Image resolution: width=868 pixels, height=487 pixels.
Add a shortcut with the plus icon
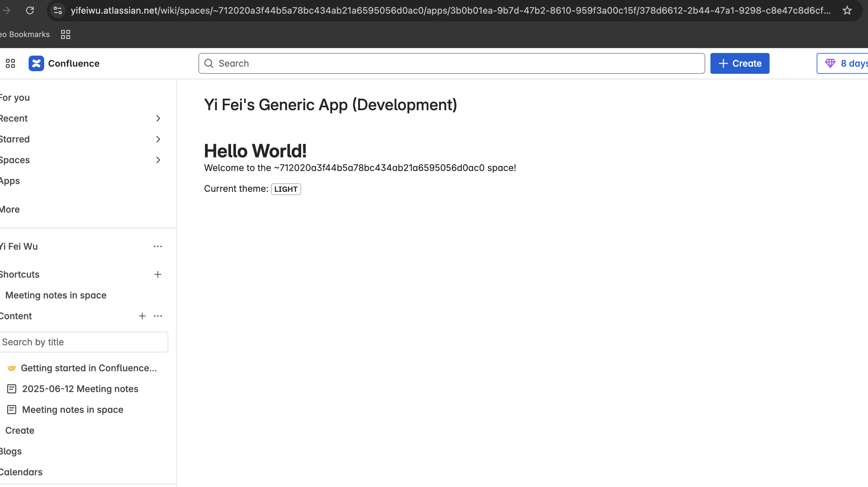158,274
